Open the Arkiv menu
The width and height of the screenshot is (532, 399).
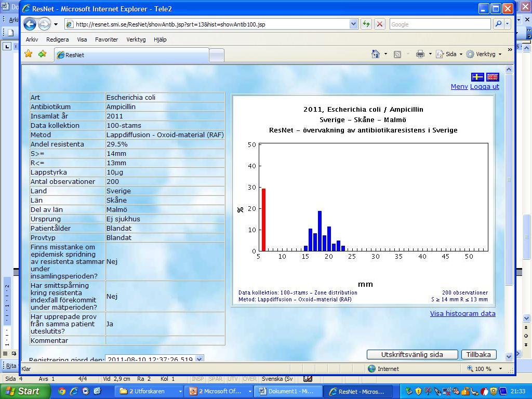click(x=32, y=39)
